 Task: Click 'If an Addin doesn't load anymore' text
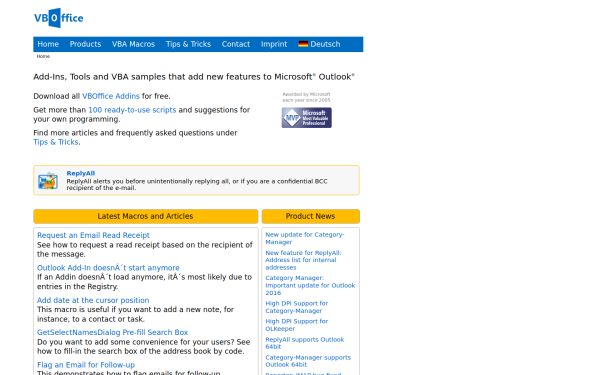click(x=144, y=282)
